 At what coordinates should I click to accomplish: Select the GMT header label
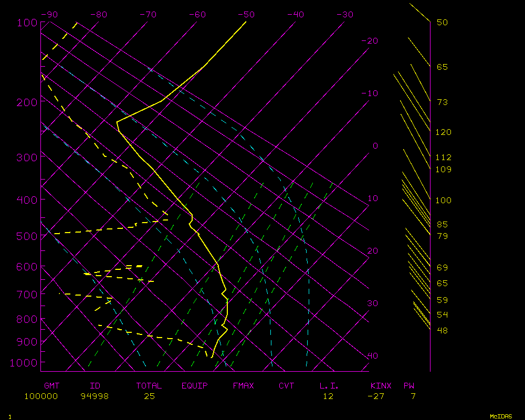(51, 386)
